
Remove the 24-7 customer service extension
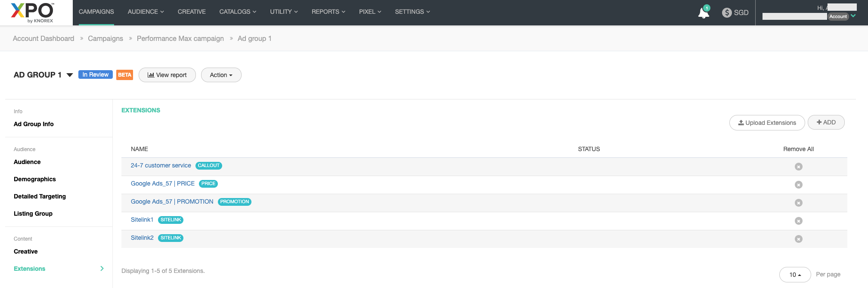(x=798, y=167)
